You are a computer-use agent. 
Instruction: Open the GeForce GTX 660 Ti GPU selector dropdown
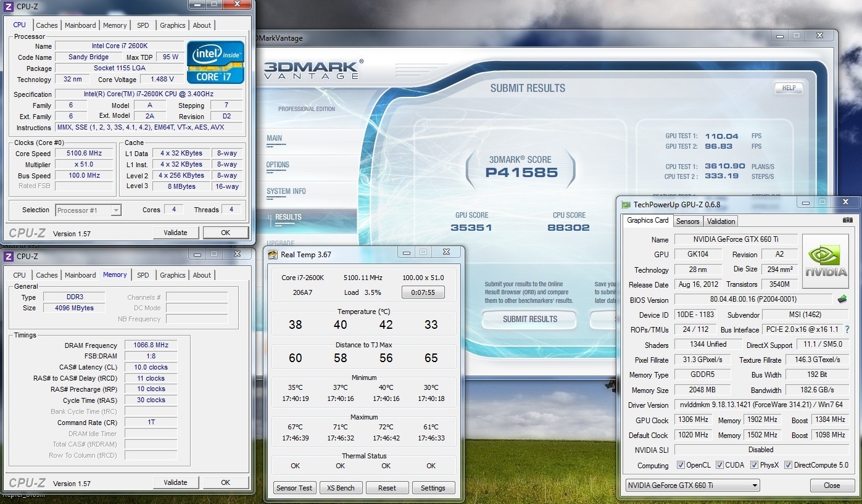(692, 485)
